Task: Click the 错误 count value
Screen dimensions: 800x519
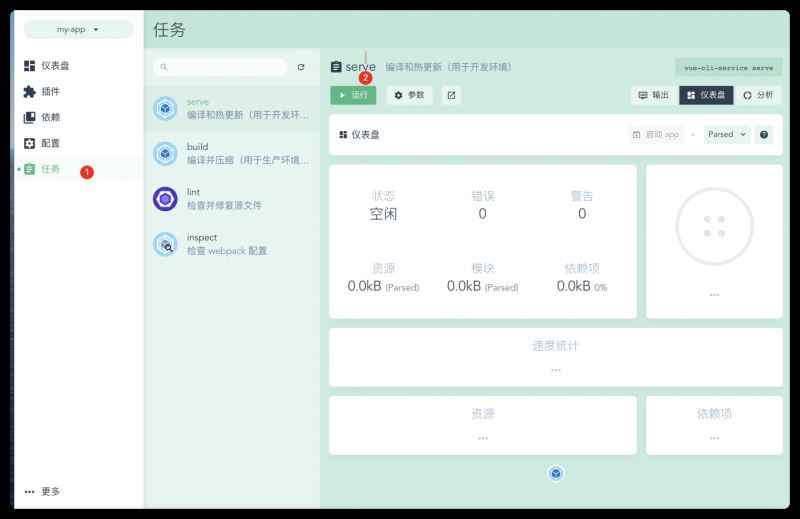Action: click(483, 213)
